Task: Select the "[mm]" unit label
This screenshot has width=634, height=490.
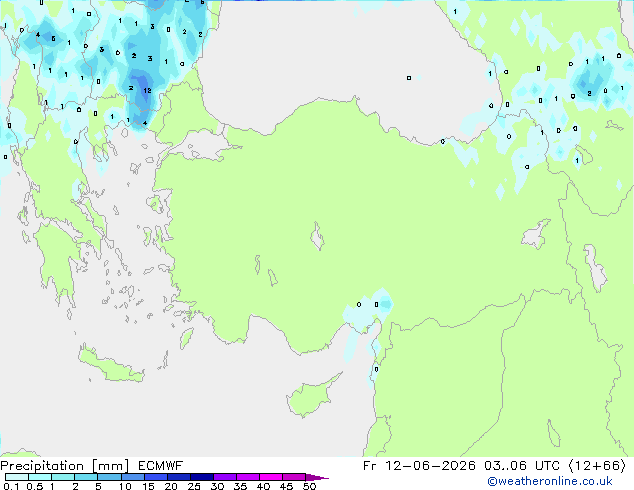Action: coord(110,466)
